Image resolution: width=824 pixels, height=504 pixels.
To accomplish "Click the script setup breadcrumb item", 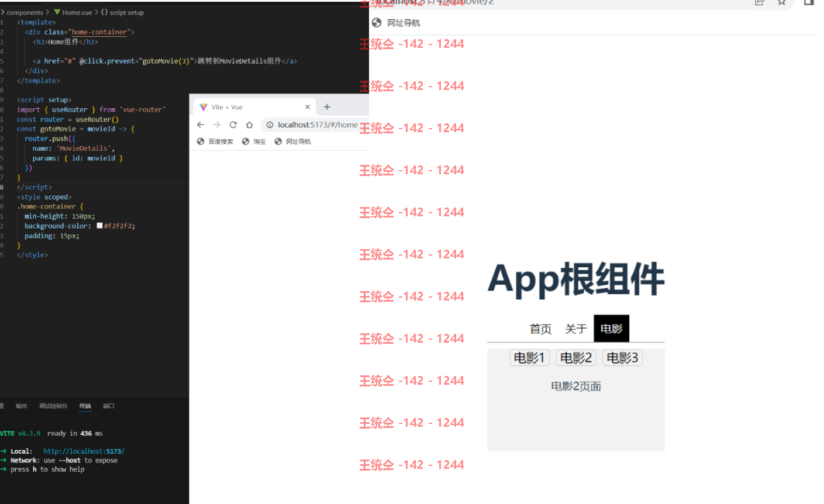I will tap(122, 12).
